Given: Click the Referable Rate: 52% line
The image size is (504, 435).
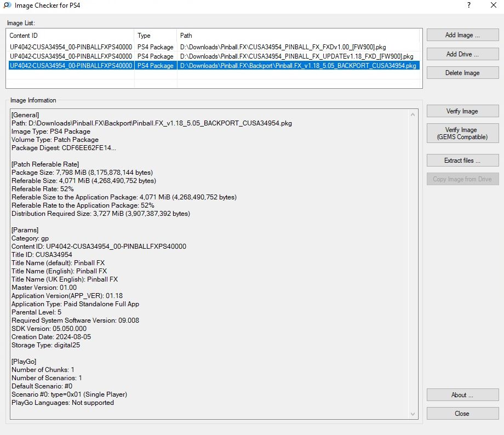Looking at the screenshot, I should point(42,188).
